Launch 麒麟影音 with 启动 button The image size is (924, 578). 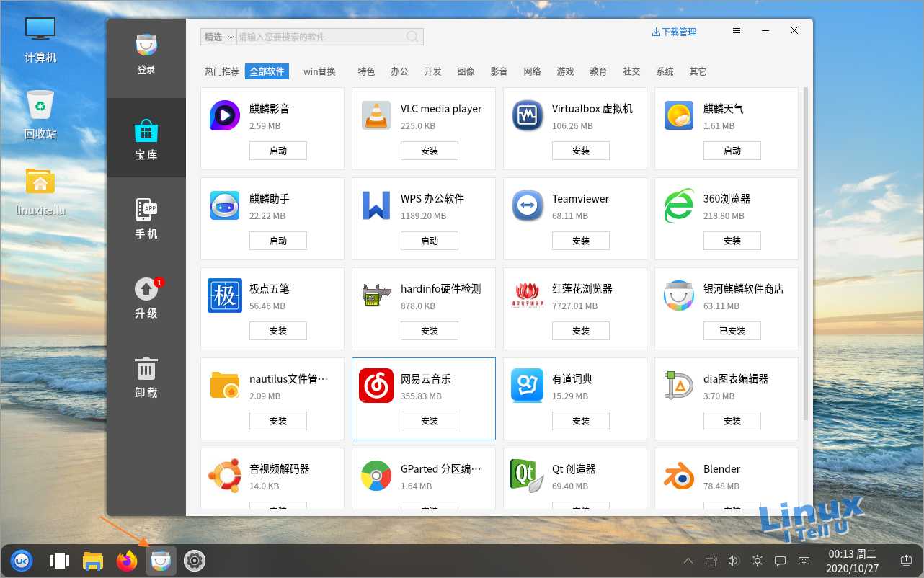pos(278,151)
